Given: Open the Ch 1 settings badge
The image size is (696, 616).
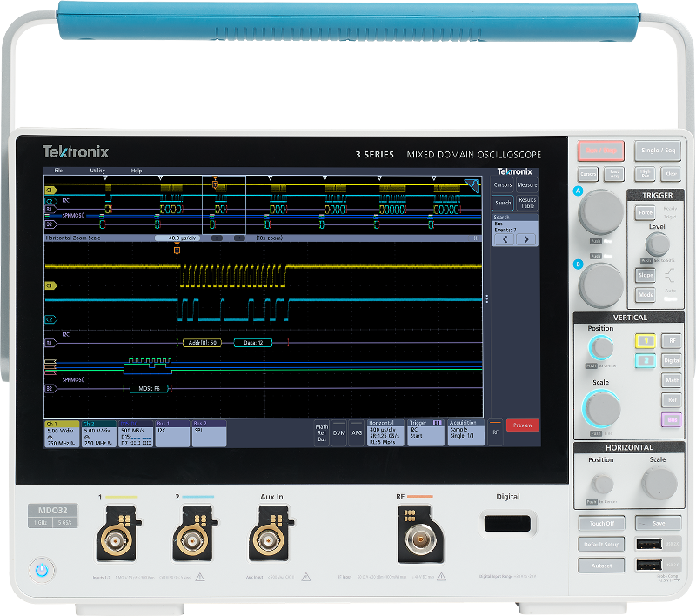Looking at the screenshot, I should coord(62,433).
